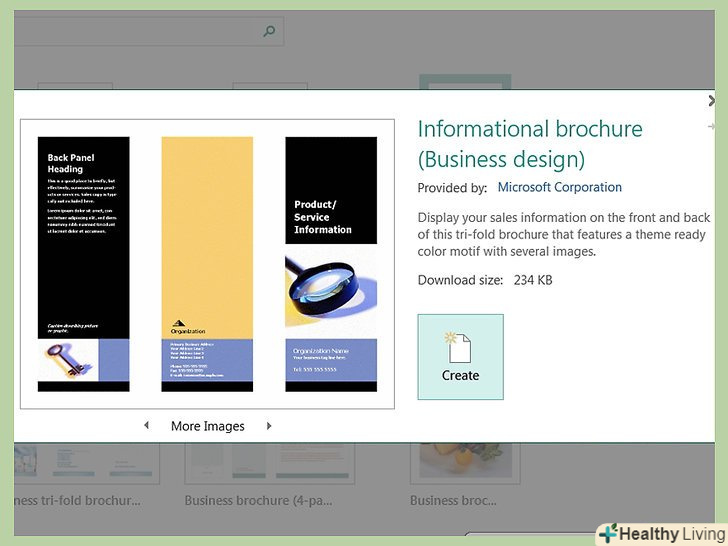The height and width of the screenshot is (546, 728).
Task: Click the Product/Service Information preview panel
Action: tap(331, 190)
